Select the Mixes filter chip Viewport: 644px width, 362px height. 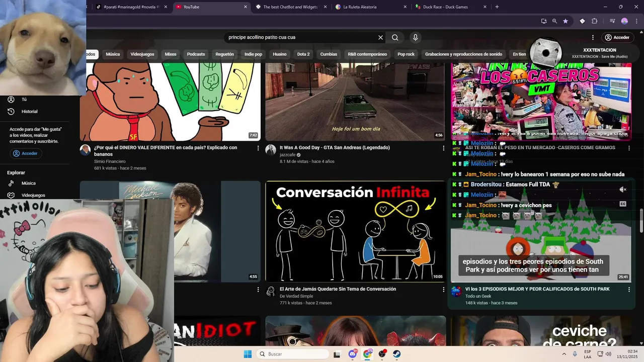[x=171, y=54]
